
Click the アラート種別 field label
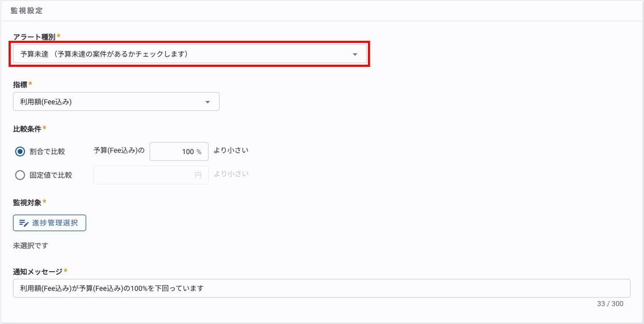[34, 37]
